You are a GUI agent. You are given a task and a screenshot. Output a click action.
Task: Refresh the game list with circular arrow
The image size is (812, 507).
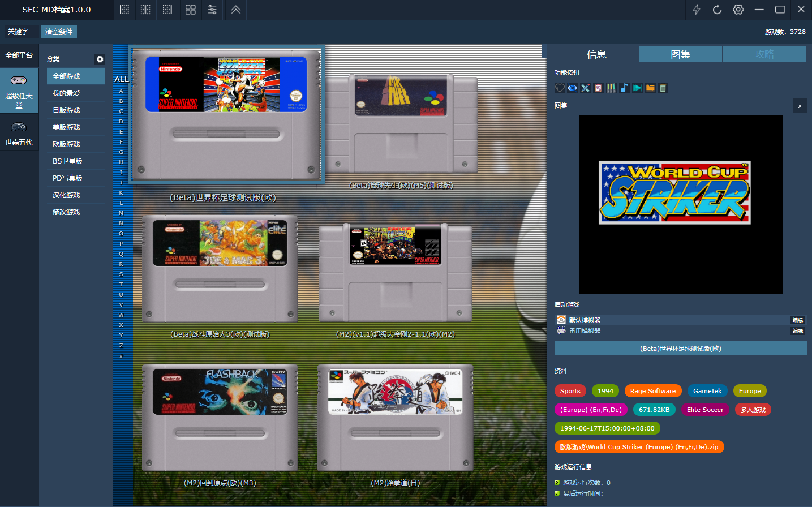coord(717,10)
